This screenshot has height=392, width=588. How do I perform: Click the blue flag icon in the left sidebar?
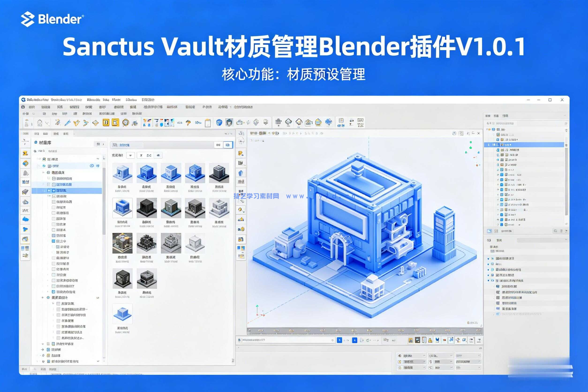pos(25,229)
